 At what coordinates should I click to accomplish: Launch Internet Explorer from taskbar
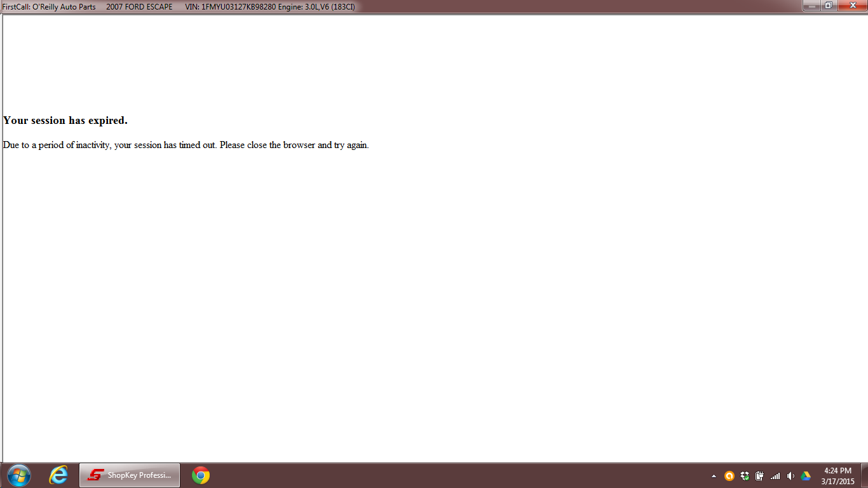point(58,475)
